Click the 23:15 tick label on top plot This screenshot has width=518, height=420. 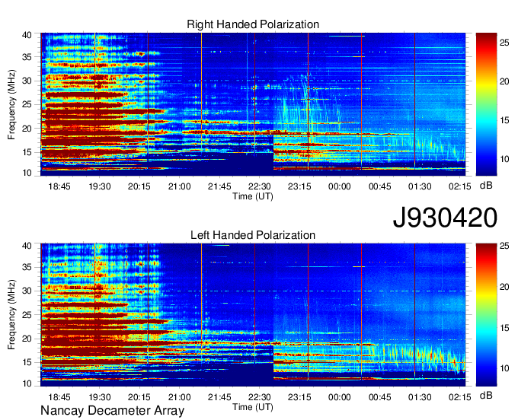[299, 186]
